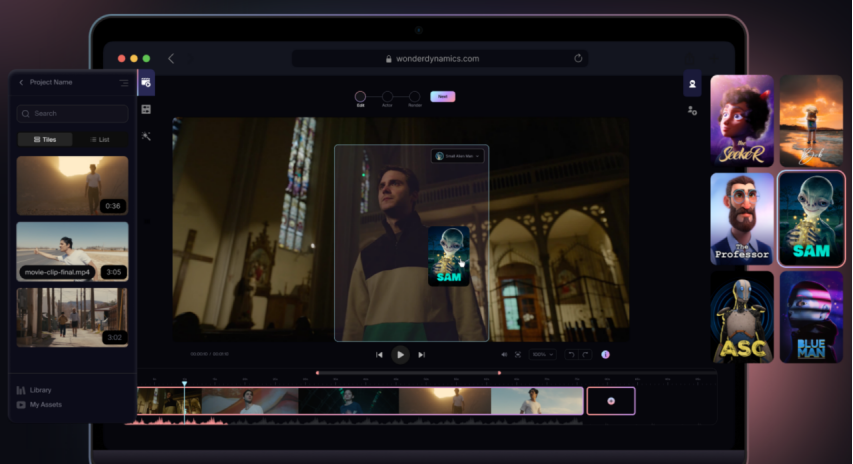Undo the last edit
Screen dimensions: 853x464
(x=572, y=354)
